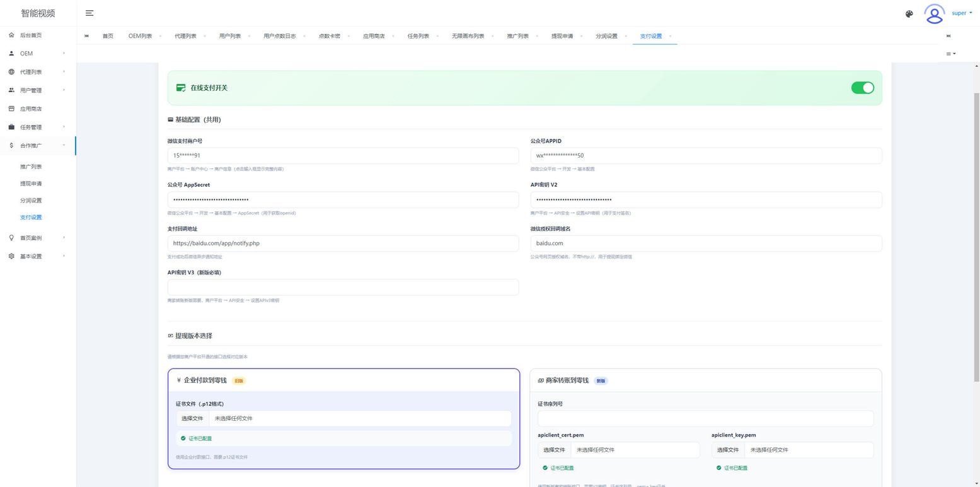Close the 点数卡密 tab

click(x=348, y=36)
